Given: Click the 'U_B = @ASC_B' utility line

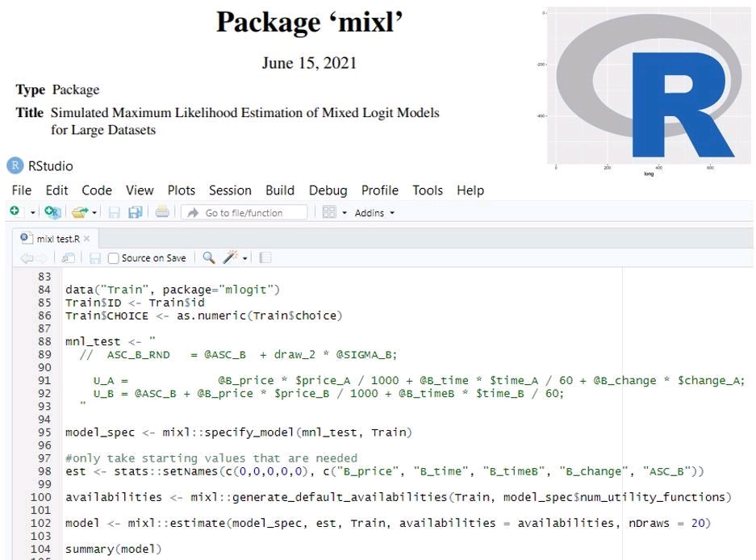Looking at the screenshot, I should pyautogui.click(x=328, y=394).
